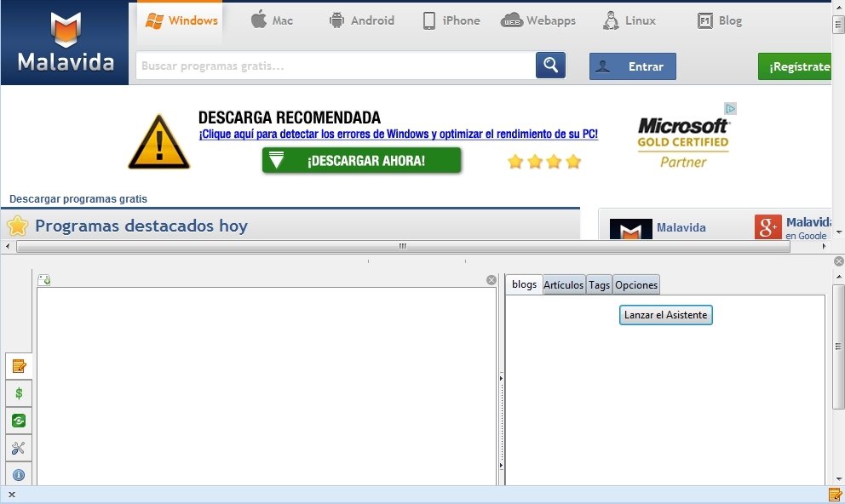Click the ScribeFire panel scrollbar up arrow
845x504 pixels.
coord(838,276)
